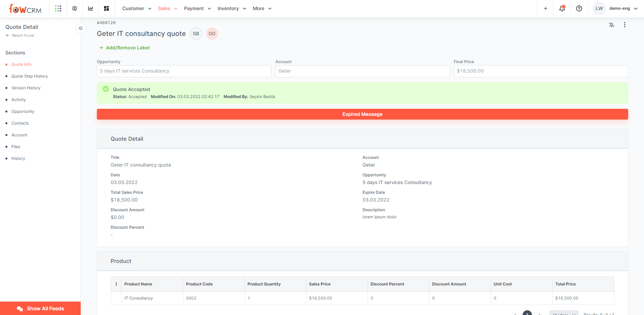Toggle the muted notification bell on the quote
The image size is (644, 315).
pos(612,25)
